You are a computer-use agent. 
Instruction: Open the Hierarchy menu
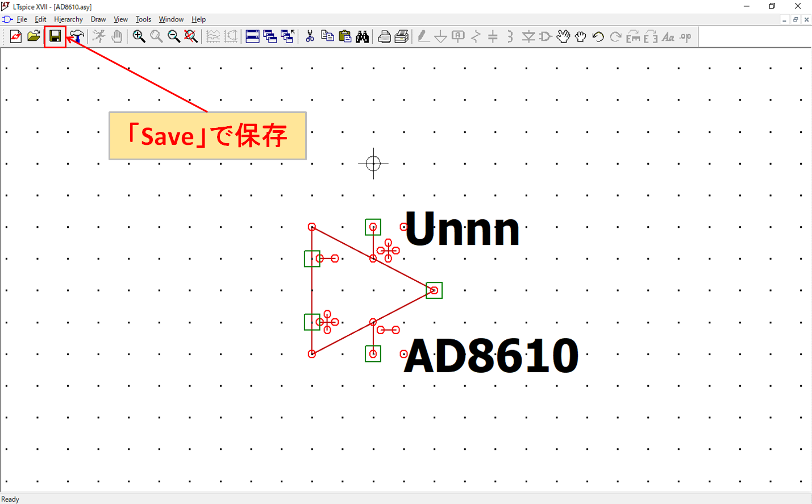(68, 19)
